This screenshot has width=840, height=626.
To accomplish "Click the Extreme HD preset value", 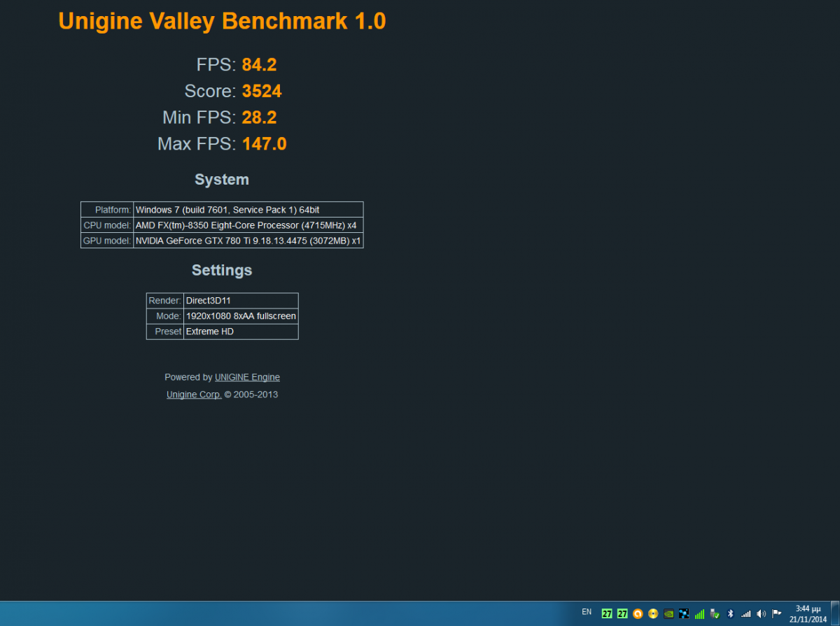I will pos(241,332).
